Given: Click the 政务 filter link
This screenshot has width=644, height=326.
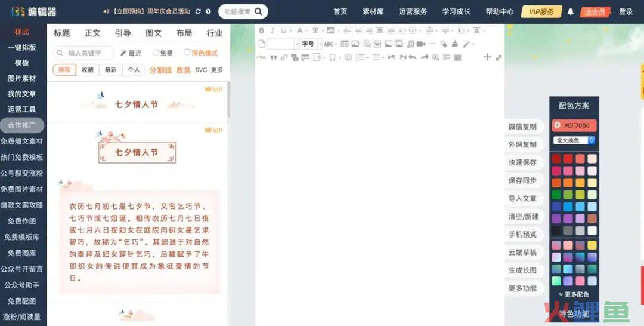Looking at the screenshot, I should [x=184, y=70].
